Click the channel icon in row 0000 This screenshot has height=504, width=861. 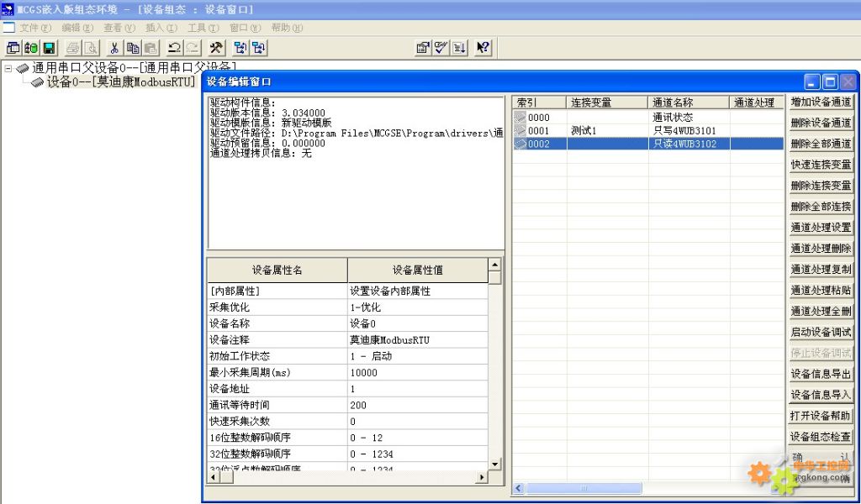coord(520,118)
